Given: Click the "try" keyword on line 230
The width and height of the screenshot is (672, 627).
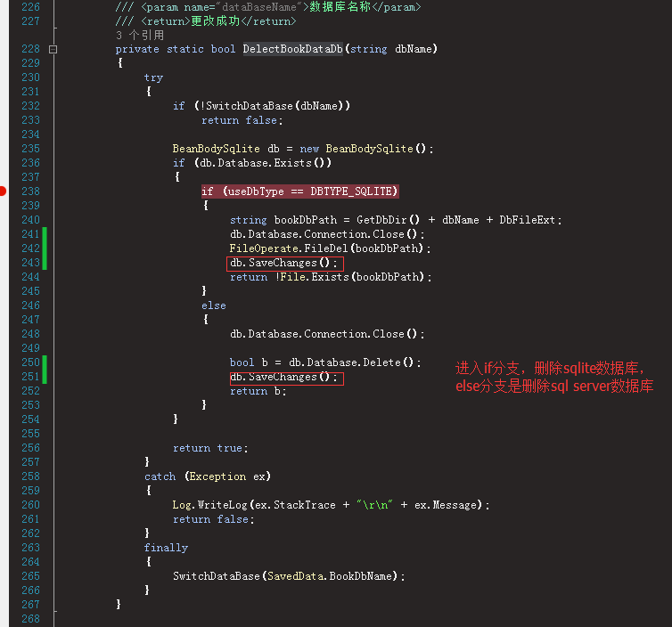Looking at the screenshot, I should click(x=153, y=77).
